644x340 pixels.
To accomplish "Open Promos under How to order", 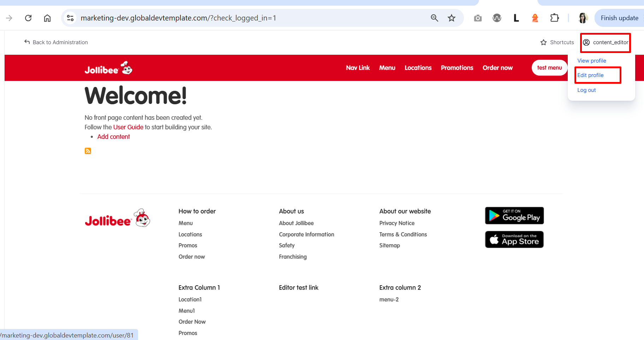I will point(188,246).
